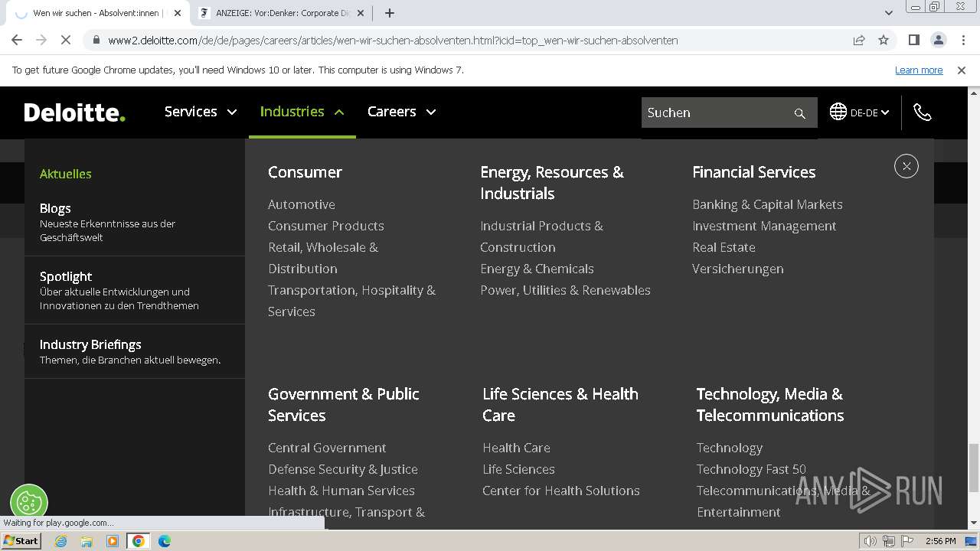Viewport: 980px width, 551px height.
Task: Select Central Government link
Action: click(x=327, y=448)
